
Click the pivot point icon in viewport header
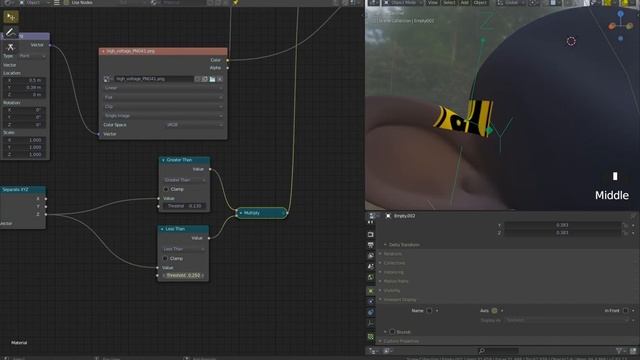[533, 2]
